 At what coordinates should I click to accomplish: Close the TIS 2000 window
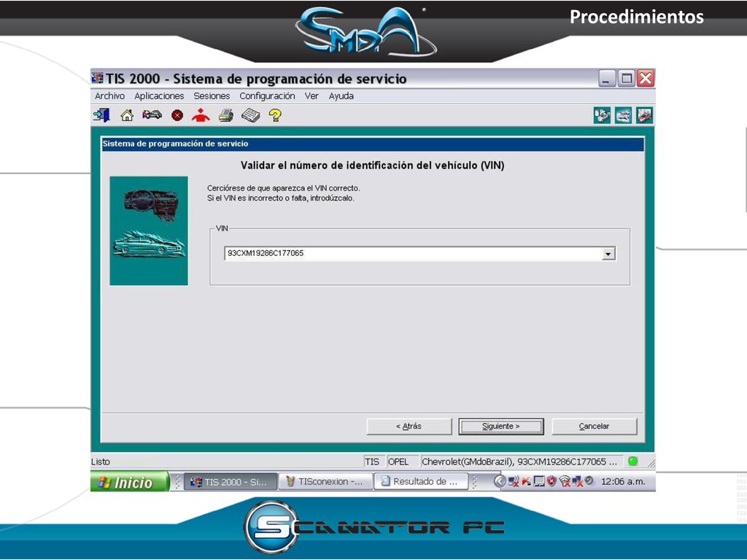(646, 79)
